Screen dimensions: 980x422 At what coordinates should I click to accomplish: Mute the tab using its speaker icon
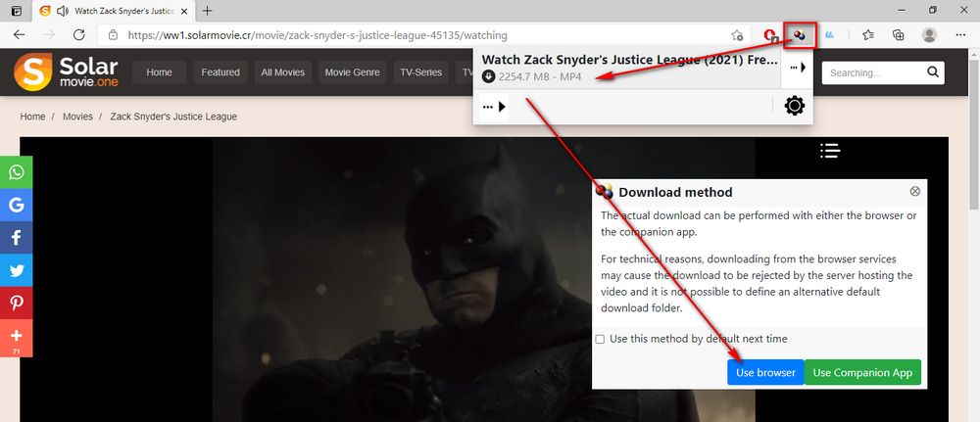point(62,11)
